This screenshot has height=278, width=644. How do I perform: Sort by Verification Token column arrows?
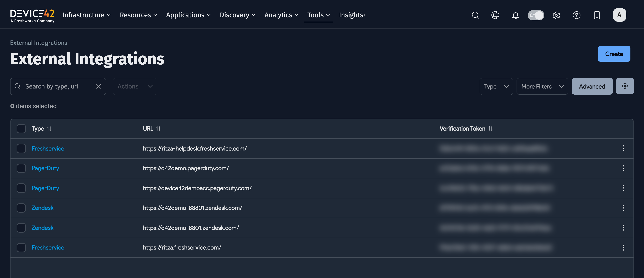(x=490, y=128)
